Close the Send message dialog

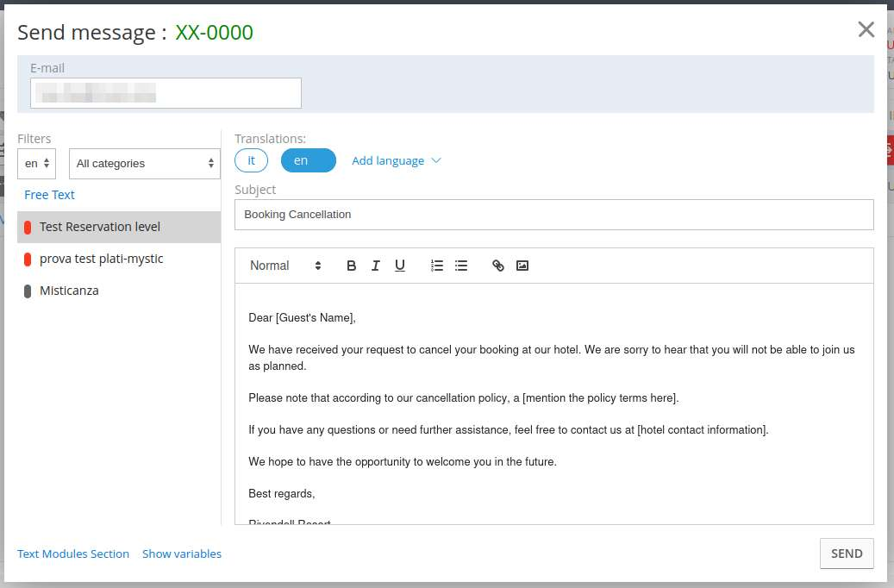(866, 30)
